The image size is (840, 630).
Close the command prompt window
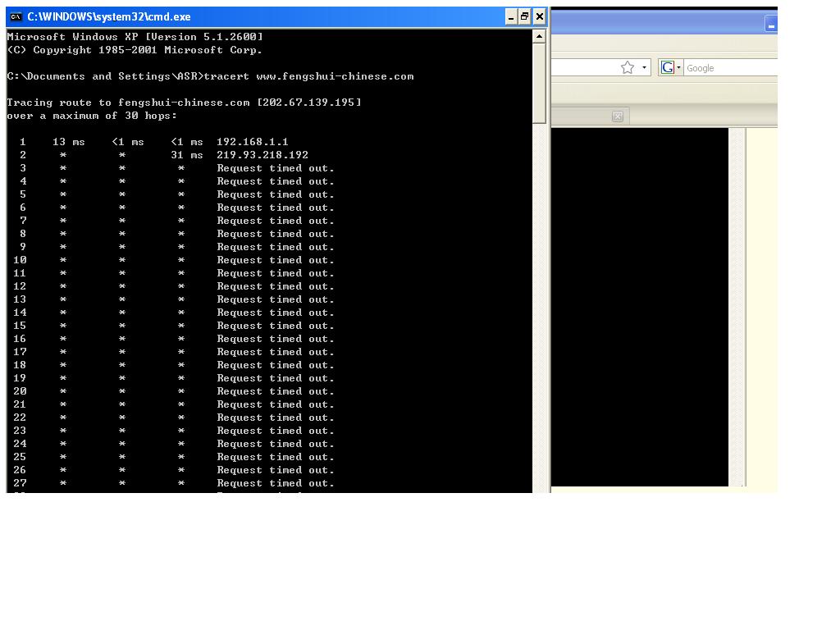(540, 16)
